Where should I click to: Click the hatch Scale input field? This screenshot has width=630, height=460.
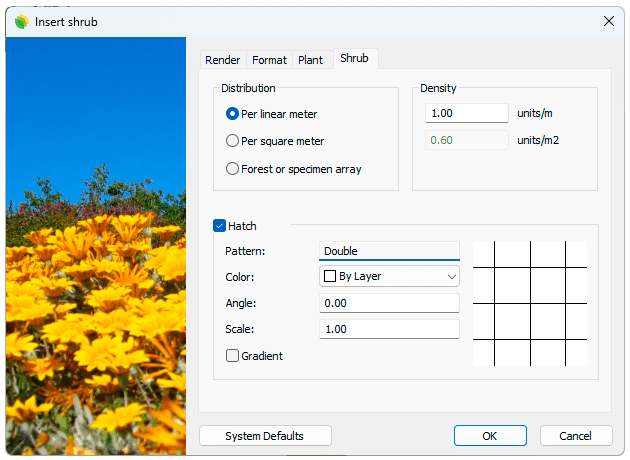click(x=389, y=329)
